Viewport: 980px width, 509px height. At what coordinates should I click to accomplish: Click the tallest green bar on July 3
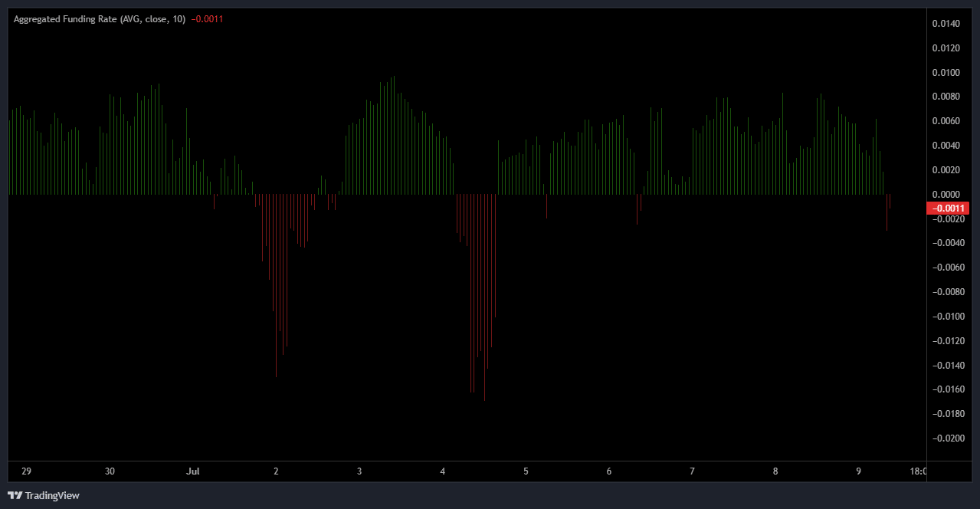click(394, 138)
